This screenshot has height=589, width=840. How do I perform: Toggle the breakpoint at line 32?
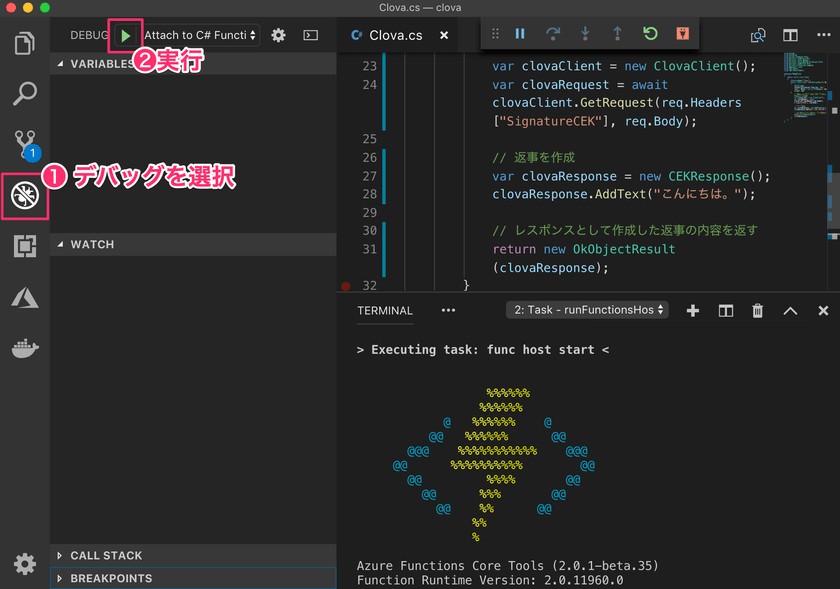(346, 286)
